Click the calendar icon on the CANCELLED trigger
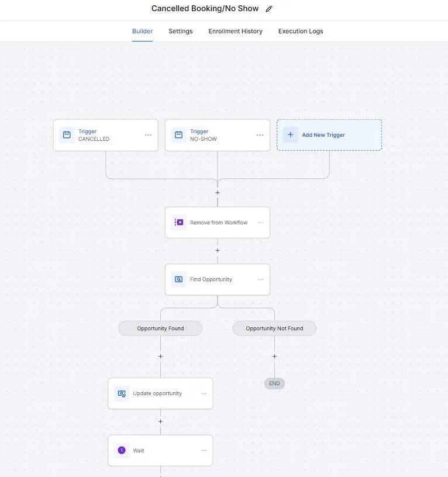The width and height of the screenshot is (448, 477). tap(66, 135)
